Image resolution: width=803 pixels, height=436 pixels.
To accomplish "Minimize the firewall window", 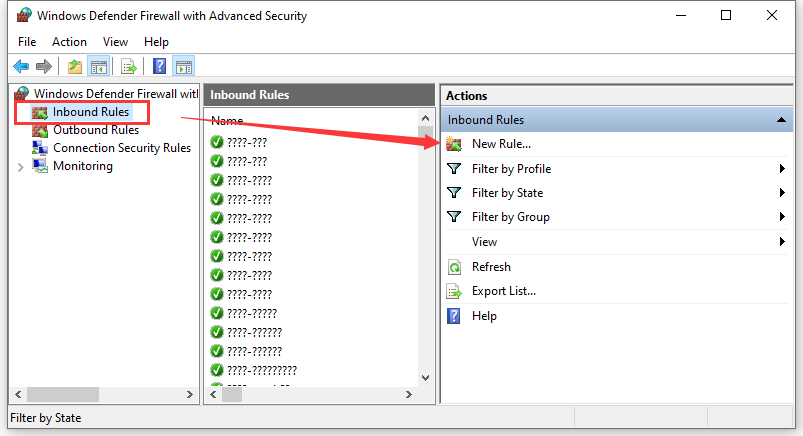I will [681, 15].
